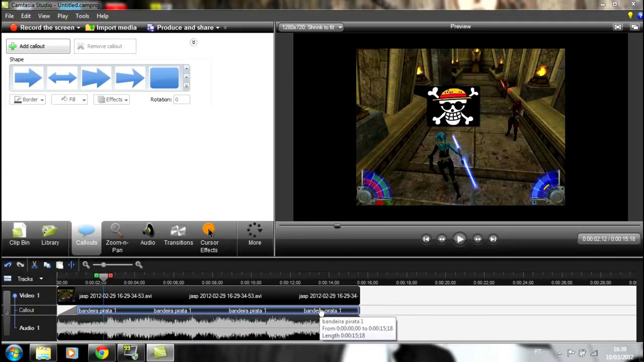Select the Video 1 clip thumbnail
The height and width of the screenshot is (362, 644).
pyautogui.click(x=66, y=296)
